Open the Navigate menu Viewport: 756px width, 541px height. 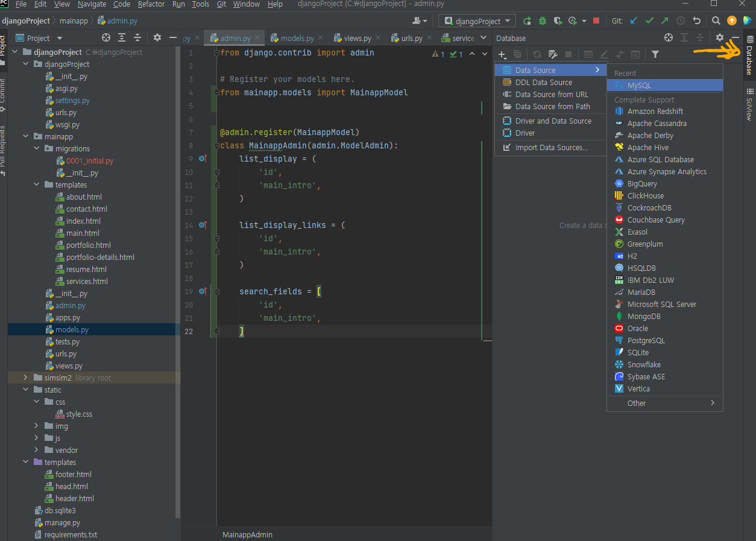[92, 4]
